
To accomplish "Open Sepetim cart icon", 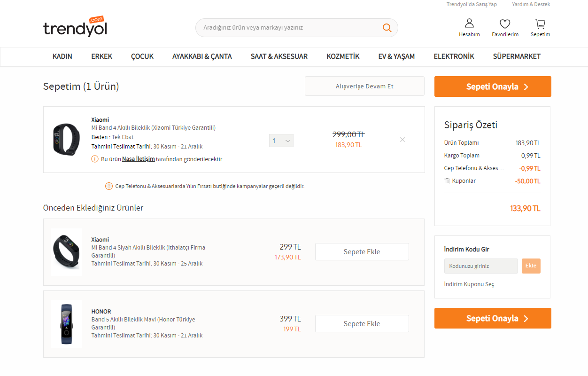I will pos(541,23).
